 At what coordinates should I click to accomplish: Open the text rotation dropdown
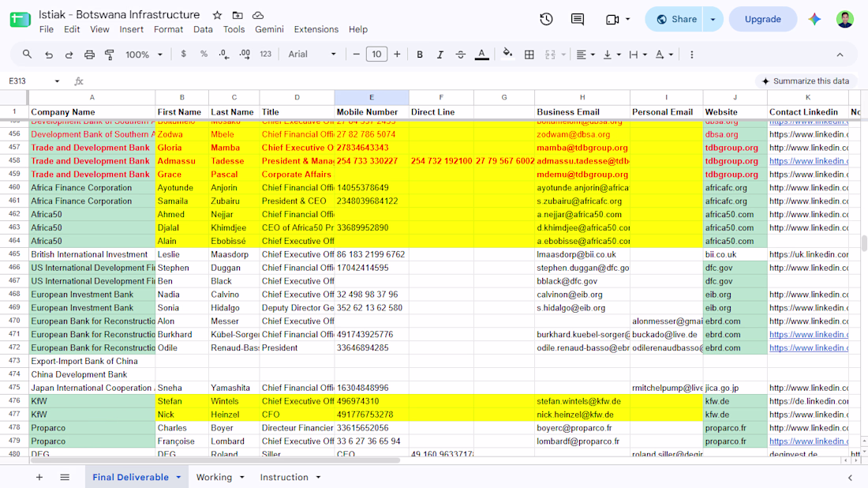(664, 54)
